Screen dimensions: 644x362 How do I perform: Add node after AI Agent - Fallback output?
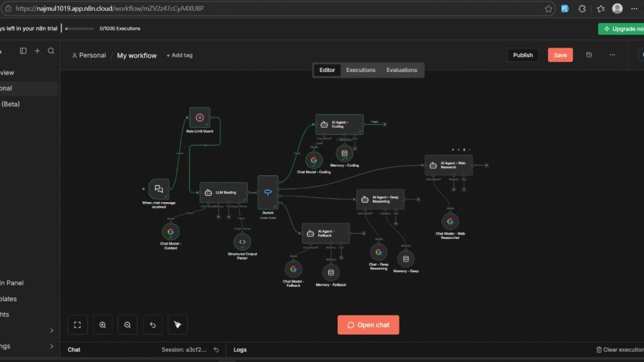pos(364,233)
